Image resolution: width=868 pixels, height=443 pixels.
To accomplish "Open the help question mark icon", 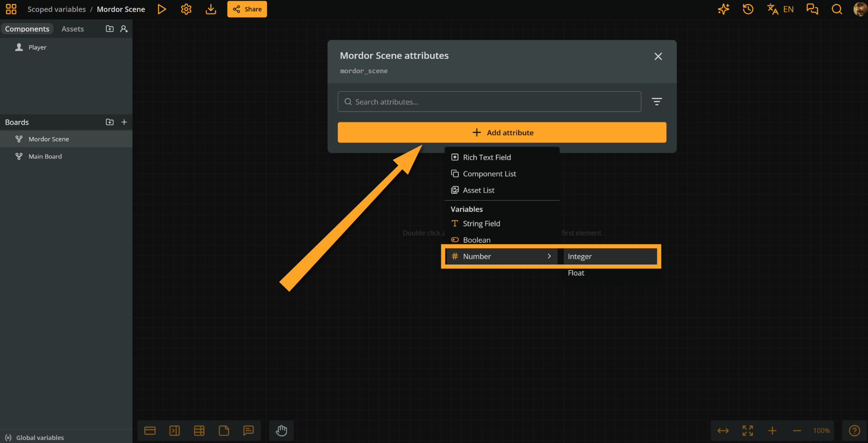I will [854, 431].
